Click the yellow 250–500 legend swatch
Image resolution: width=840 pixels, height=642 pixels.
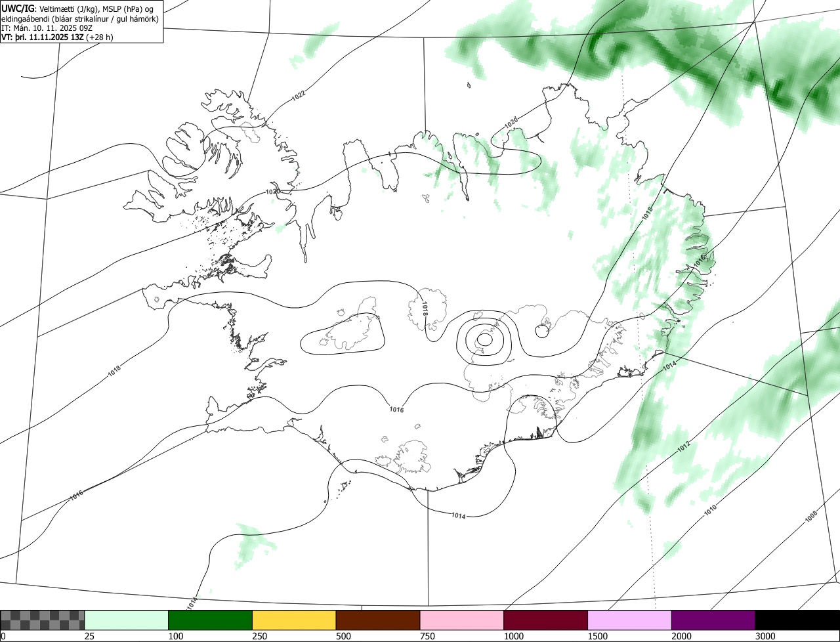tap(294, 620)
